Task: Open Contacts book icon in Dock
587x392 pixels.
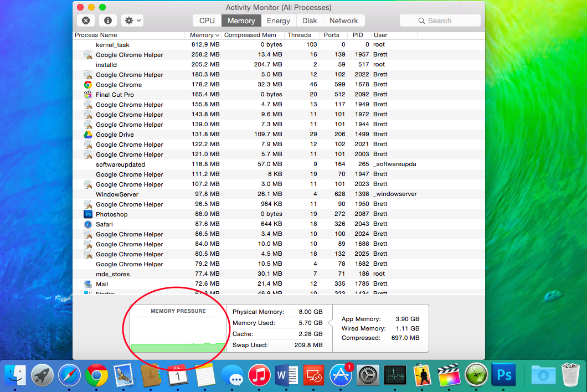Action: point(151,375)
